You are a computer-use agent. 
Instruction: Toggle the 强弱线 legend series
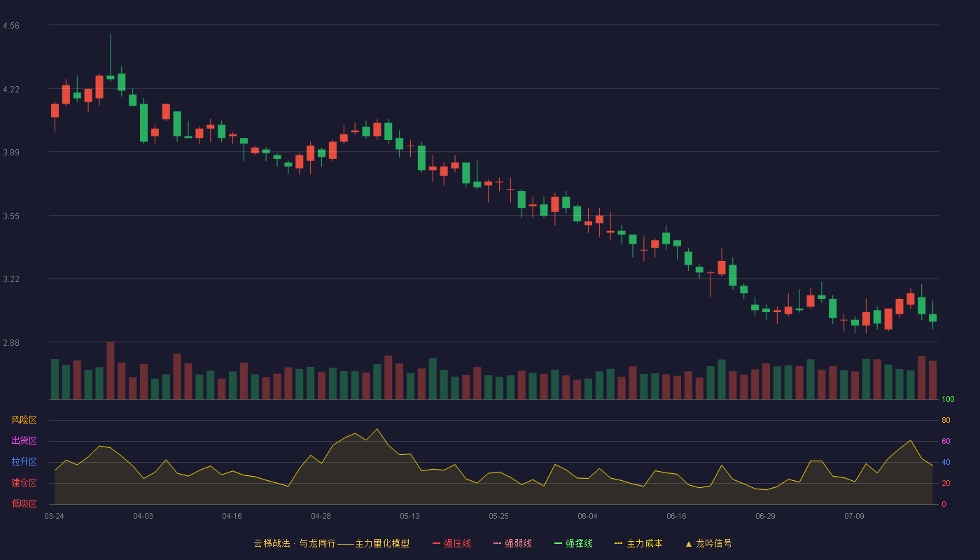tap(518, 543)
